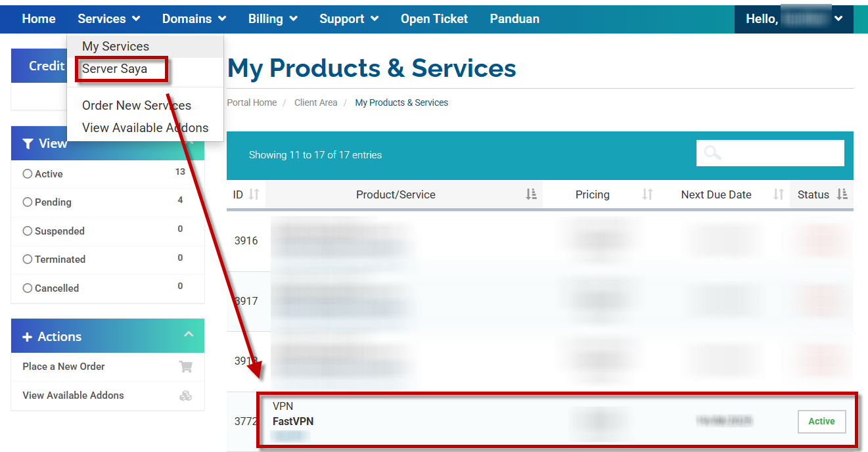Click the shopping cart icon beside Place a New Order

pos(185,367)
